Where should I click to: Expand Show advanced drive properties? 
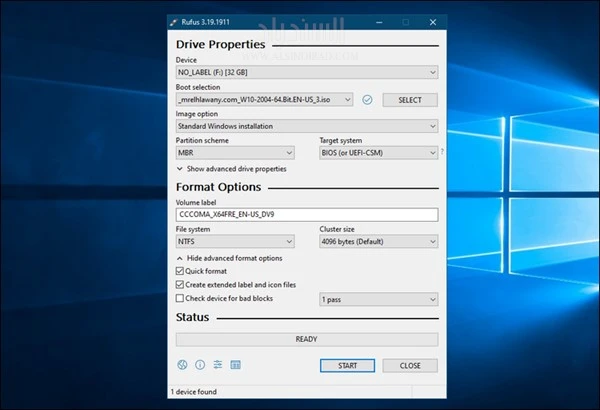(x=232, y=169)
